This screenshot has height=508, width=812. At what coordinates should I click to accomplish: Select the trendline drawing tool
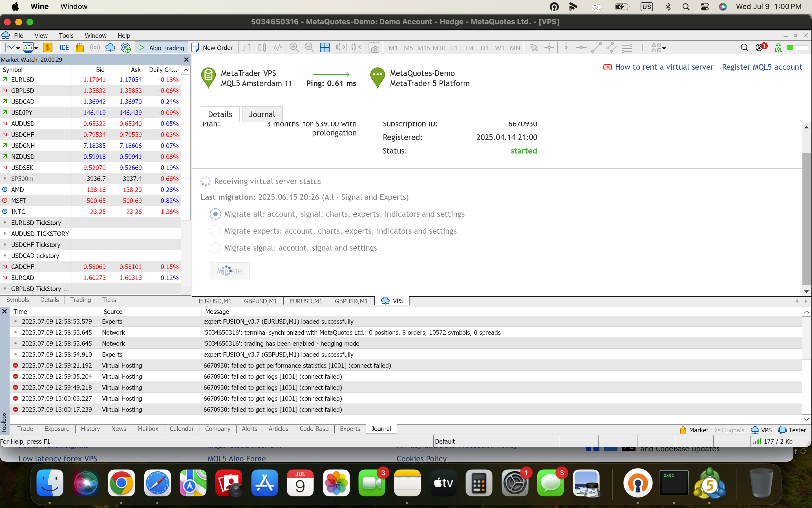coord(596,48)
